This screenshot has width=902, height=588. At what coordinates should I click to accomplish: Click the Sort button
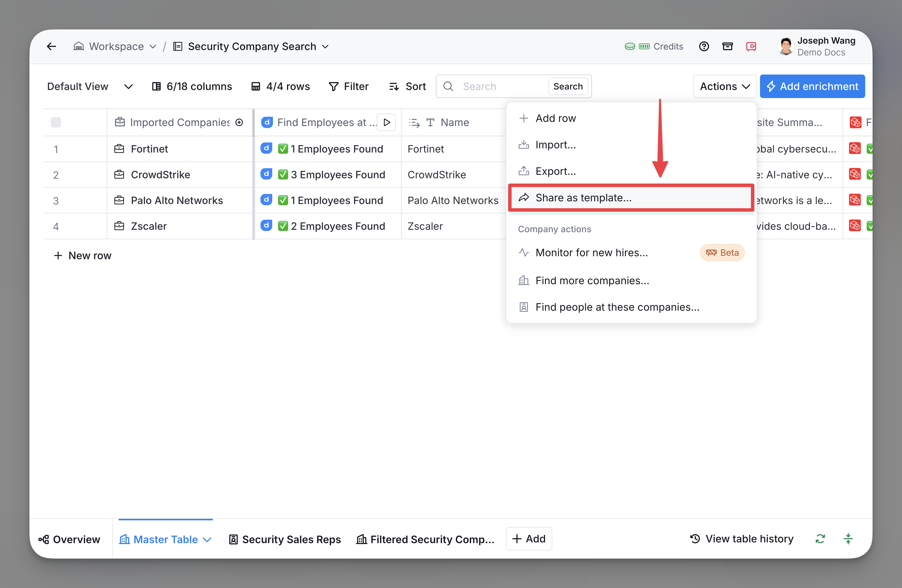pos(407,86)
